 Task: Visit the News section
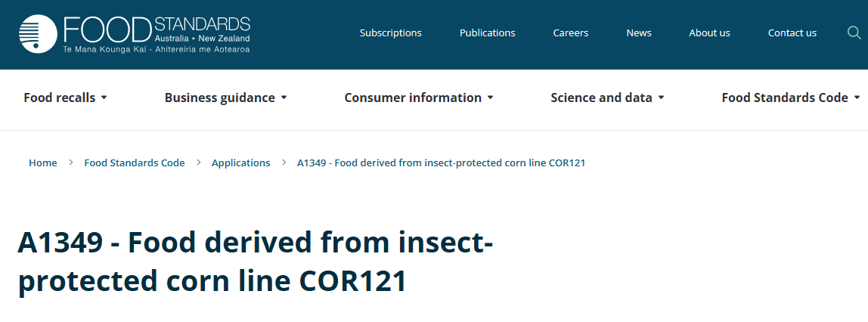coord(639,33)
